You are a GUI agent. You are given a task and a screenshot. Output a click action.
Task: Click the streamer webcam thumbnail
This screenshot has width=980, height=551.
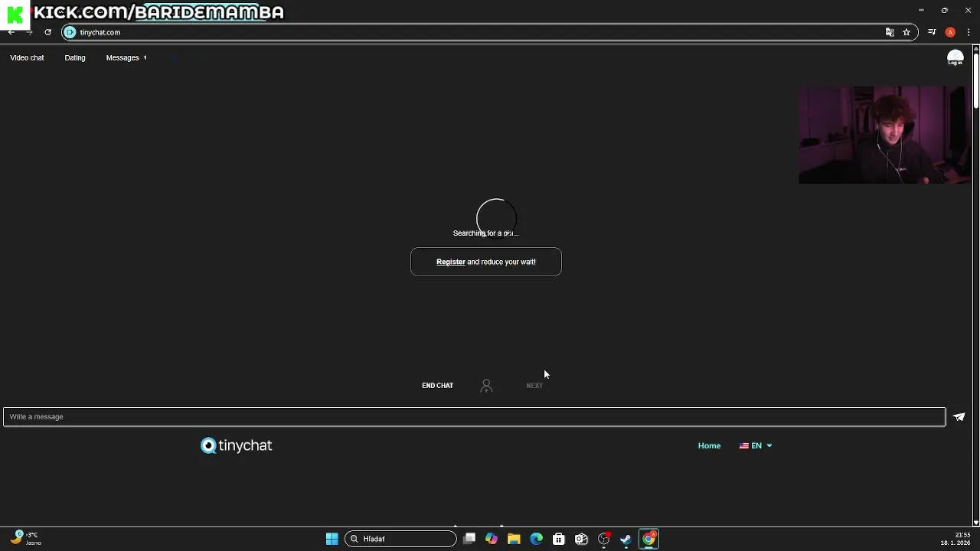click(x=884, y=135)
